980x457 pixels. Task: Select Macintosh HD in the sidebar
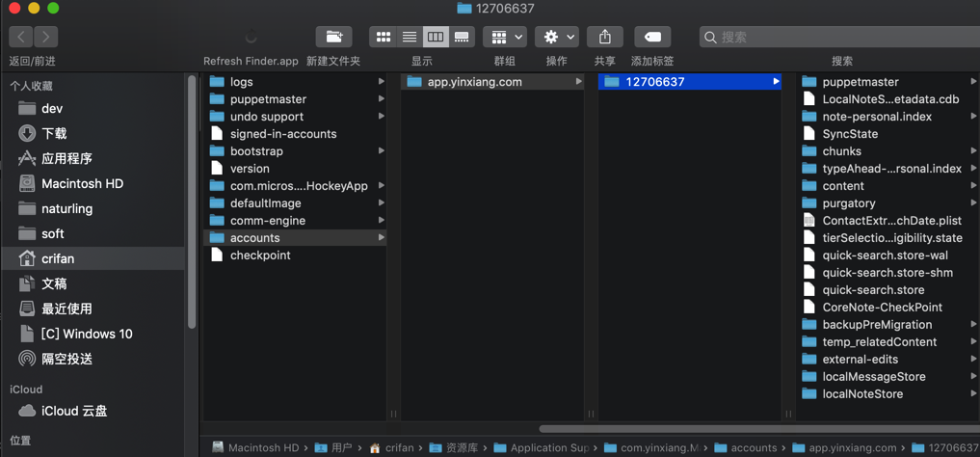click(x=93, y=183)
